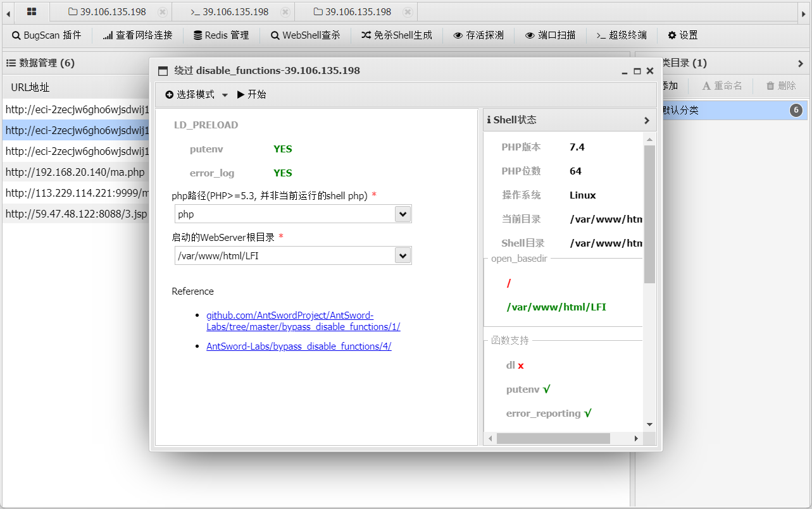Click Shell panel vertical scrollbar up arrow
The image size is (812, 509).
coord(649,138)
